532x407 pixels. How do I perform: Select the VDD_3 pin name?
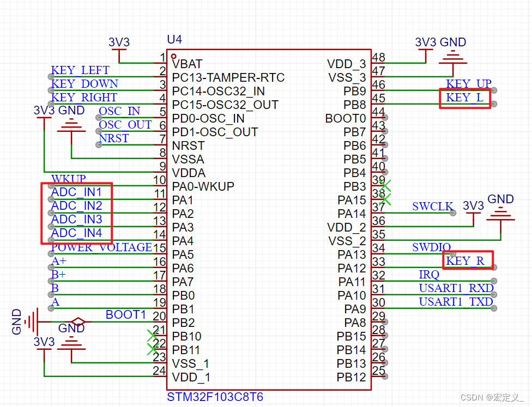coord(347,64)
